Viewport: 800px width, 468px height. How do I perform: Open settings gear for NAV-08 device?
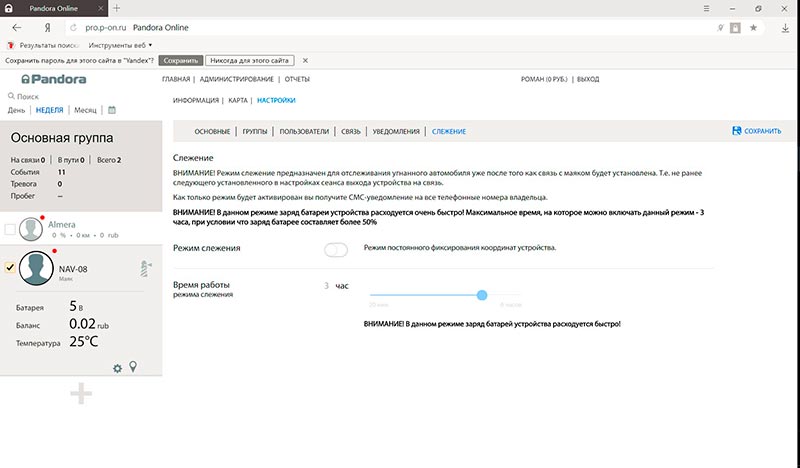(117, 369)
